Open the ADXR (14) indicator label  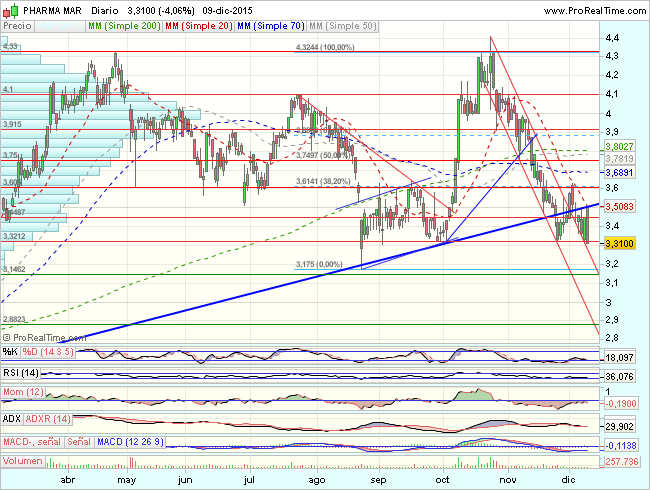click(x=48, y=419)
